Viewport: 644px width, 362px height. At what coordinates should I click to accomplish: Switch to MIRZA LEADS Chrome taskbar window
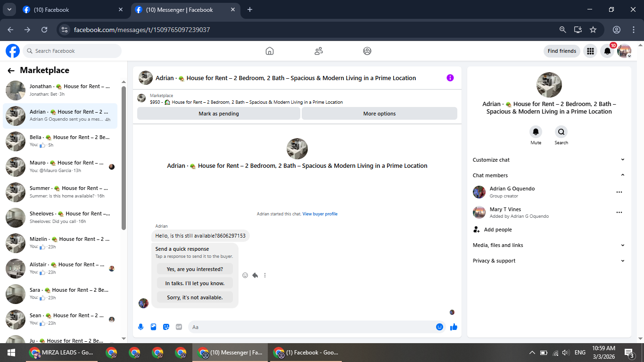point(61,353)
